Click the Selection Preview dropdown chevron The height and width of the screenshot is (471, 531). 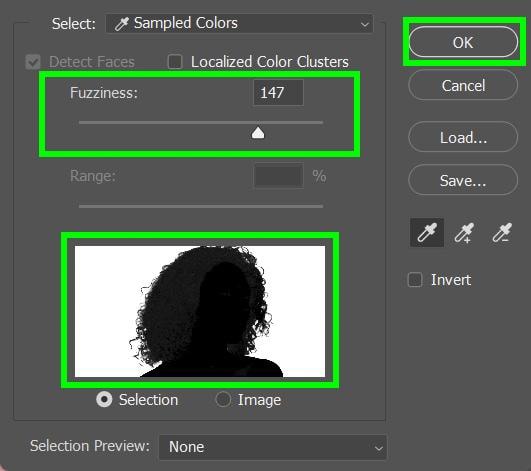379,448
